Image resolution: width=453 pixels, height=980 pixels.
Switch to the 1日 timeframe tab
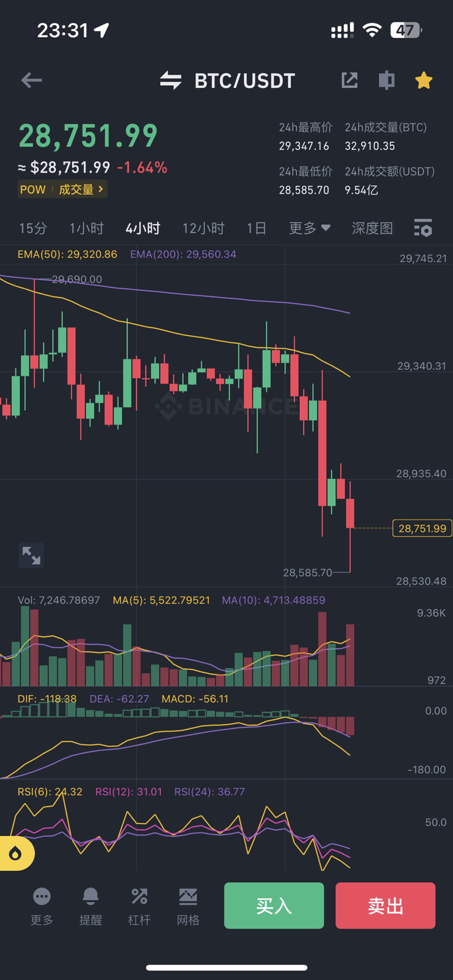tap(256, 228)
